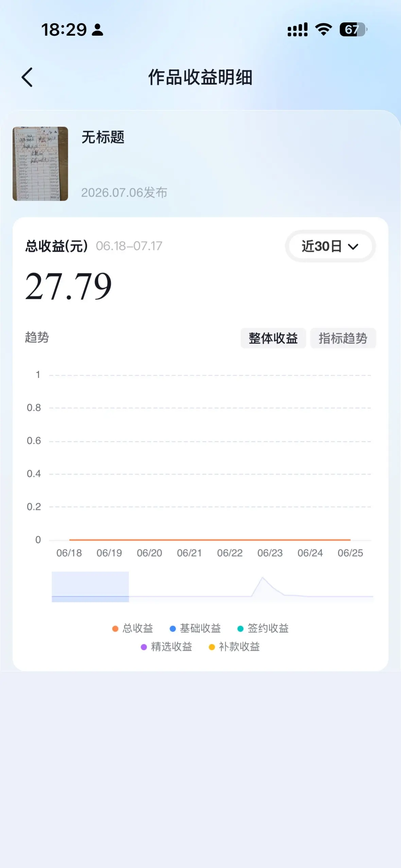This screenshot has width=401, height=868.
Task: Tap the 无标题 work title
Action: [103, 137]
